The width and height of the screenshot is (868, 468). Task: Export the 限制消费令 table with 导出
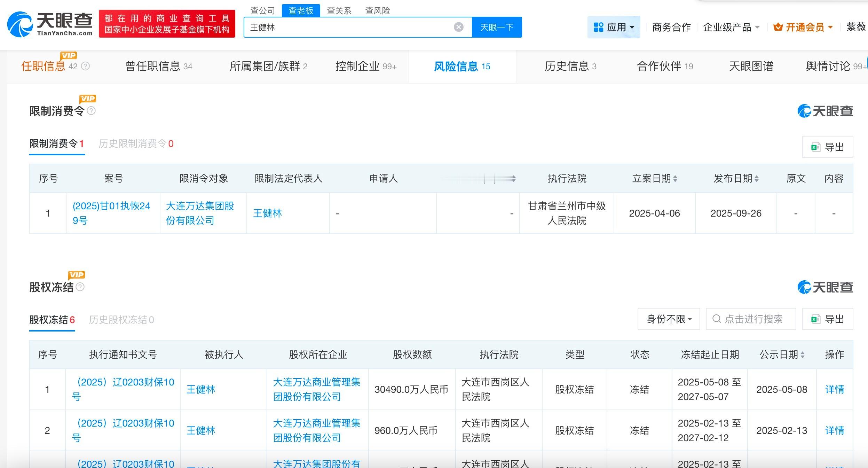827,147
